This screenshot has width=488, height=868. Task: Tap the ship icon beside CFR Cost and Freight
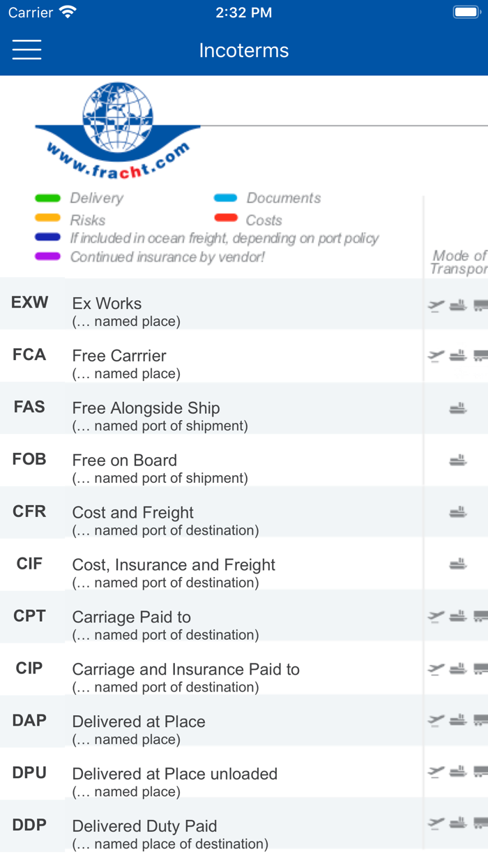tap(458, 513)
